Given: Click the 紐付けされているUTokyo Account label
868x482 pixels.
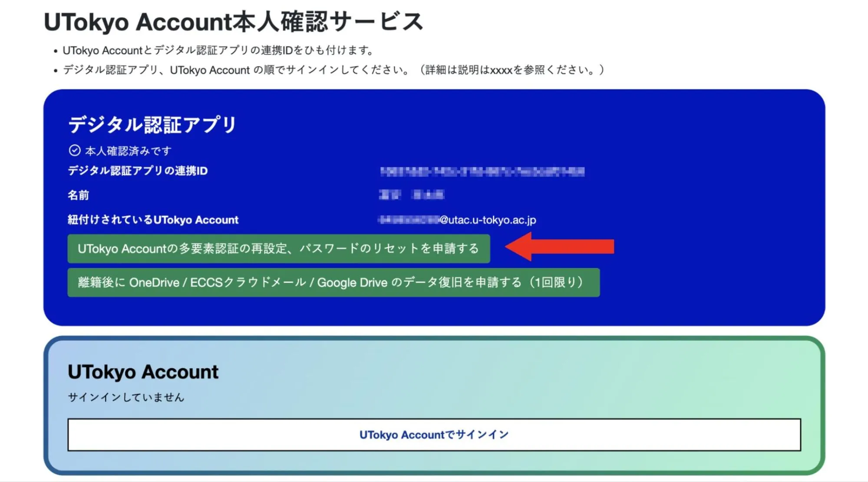Looking at the screenshot, I should (153, 220).
